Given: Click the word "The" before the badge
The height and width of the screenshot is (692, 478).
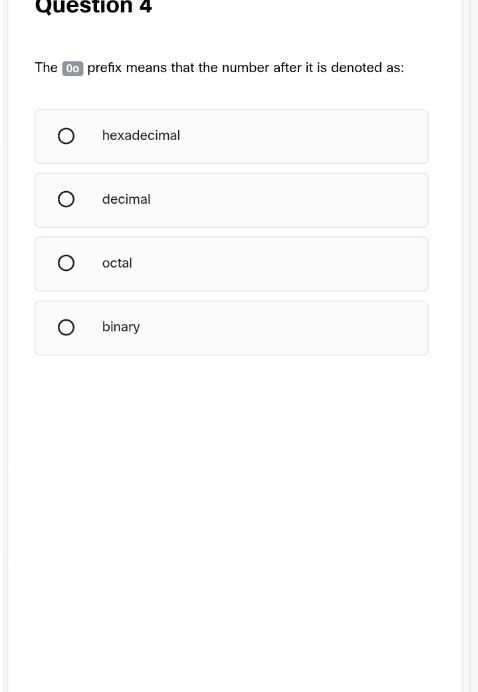Looking at the screenshot, I should click(46, 68).
